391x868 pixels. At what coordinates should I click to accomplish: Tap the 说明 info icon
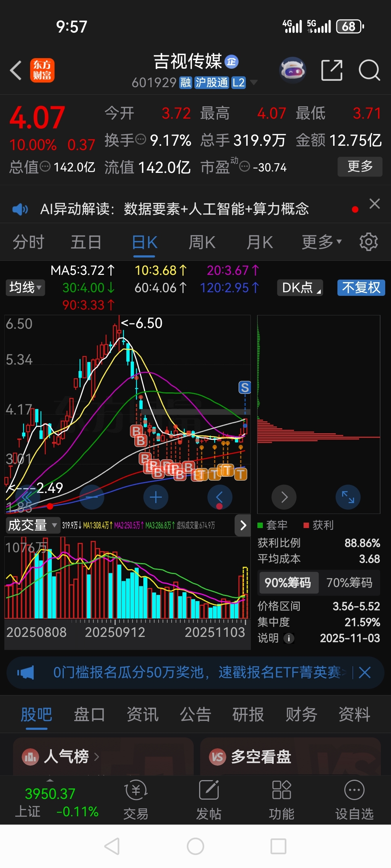[289, 638]
